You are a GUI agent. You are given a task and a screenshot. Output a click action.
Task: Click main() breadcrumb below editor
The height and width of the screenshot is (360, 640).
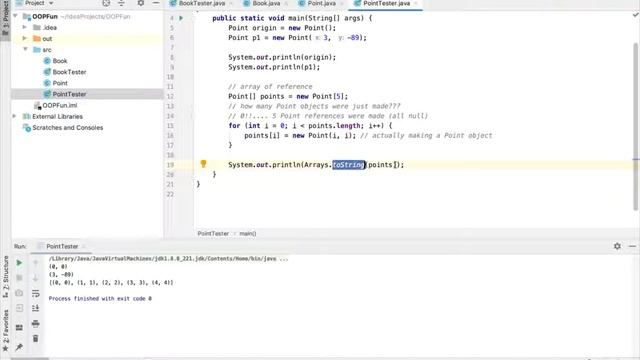[248, 233]
